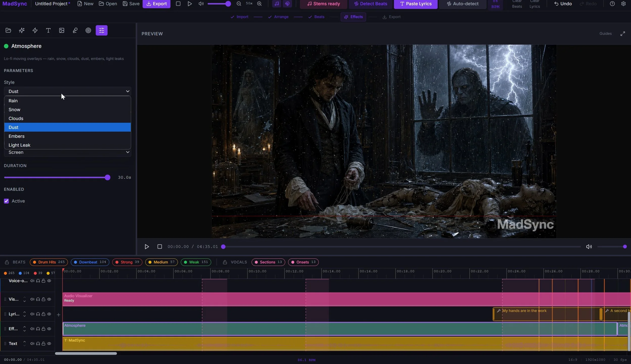Click Auto-detect button

[463, 4]
